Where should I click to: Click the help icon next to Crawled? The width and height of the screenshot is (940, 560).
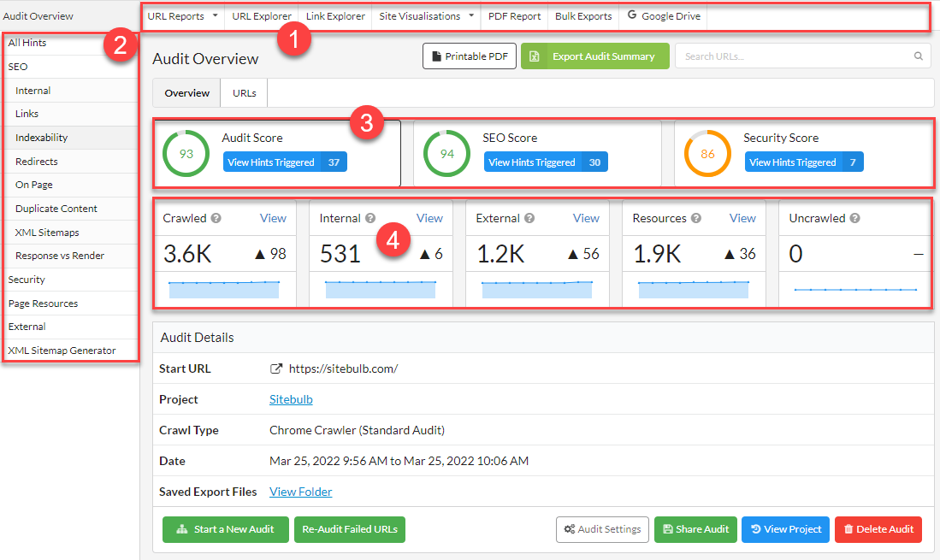216,218
